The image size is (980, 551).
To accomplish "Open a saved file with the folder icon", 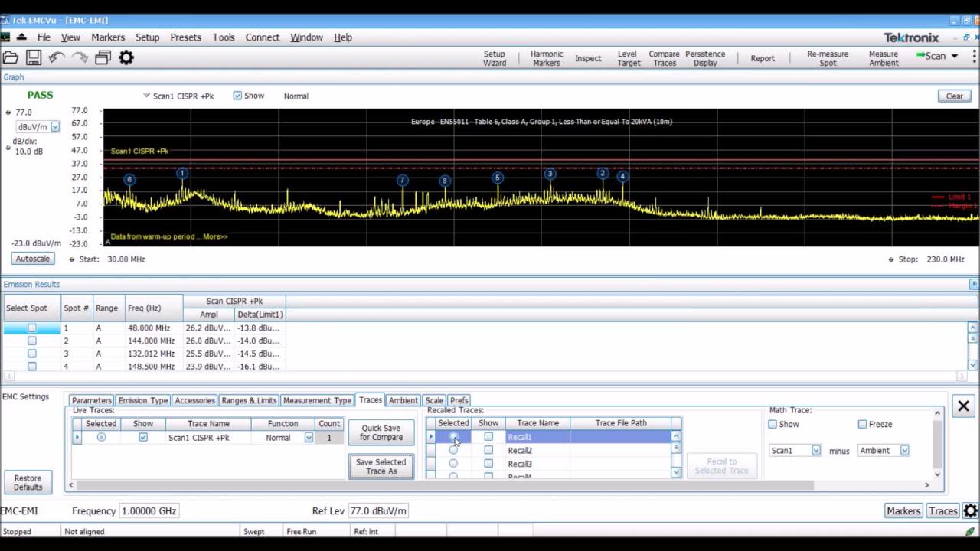I will coord(11,57).
